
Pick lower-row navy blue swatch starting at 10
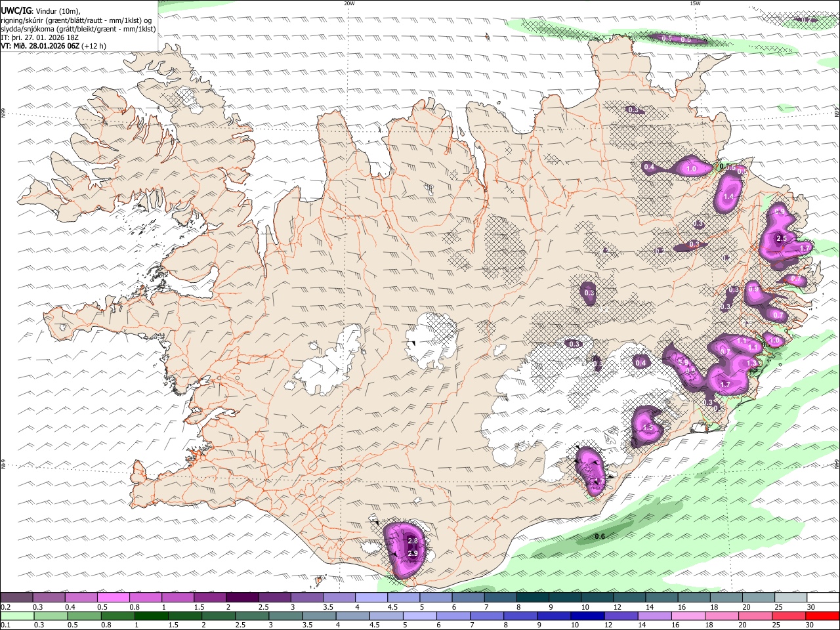(x=587, y=616)
